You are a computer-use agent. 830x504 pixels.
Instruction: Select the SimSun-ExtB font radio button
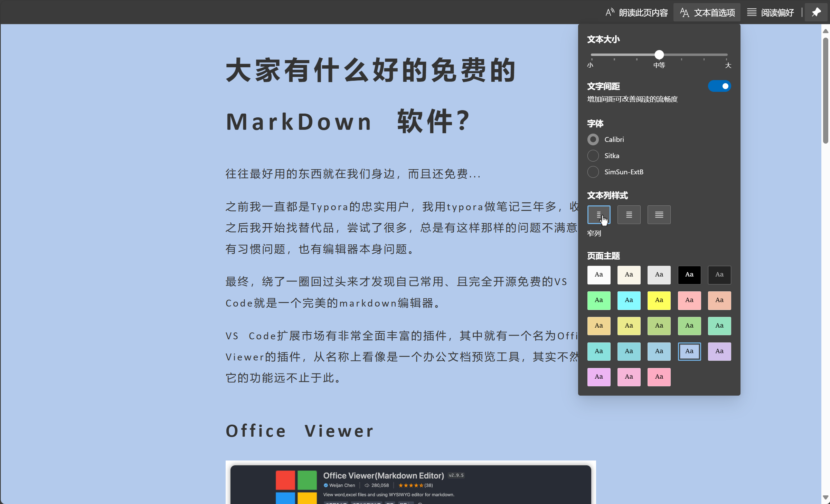click(593, 172)
